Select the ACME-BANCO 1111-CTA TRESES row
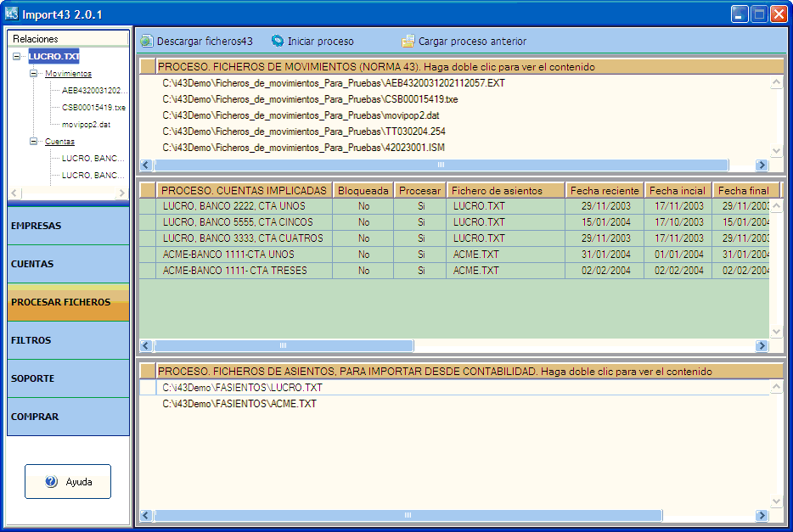 234,271
